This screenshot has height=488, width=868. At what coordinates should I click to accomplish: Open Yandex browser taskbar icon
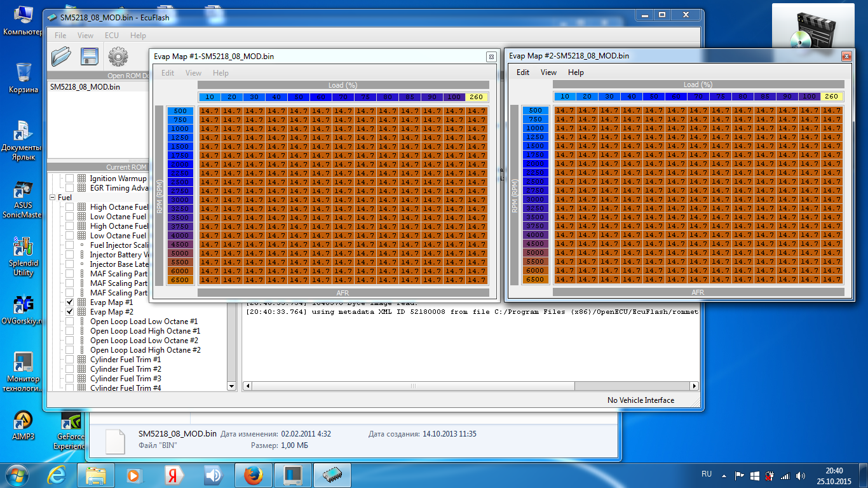[x=173, y=475]
